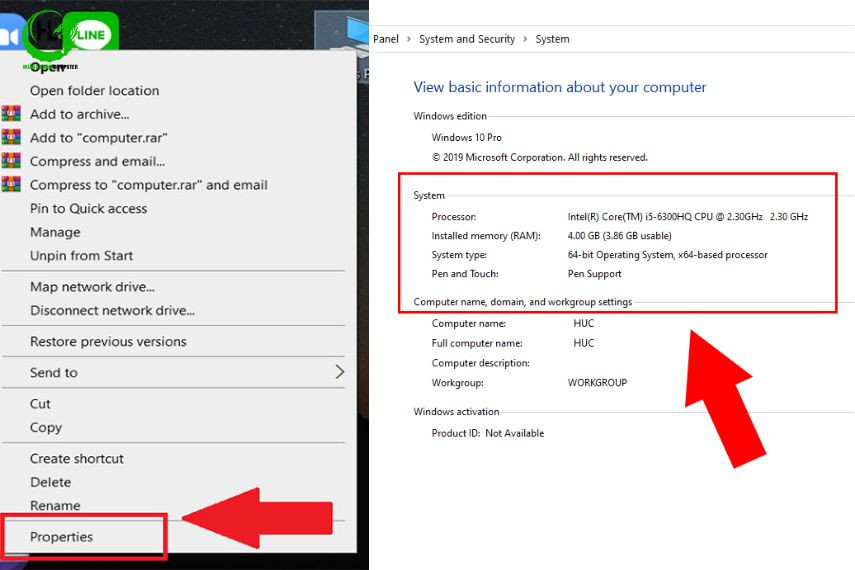Open folder location in context menu
This screenshot has height=570, width=855.
[94, 91]
